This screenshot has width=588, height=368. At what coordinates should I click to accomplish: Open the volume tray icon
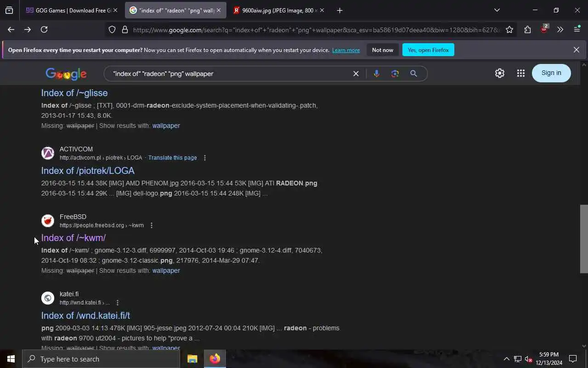528,359
